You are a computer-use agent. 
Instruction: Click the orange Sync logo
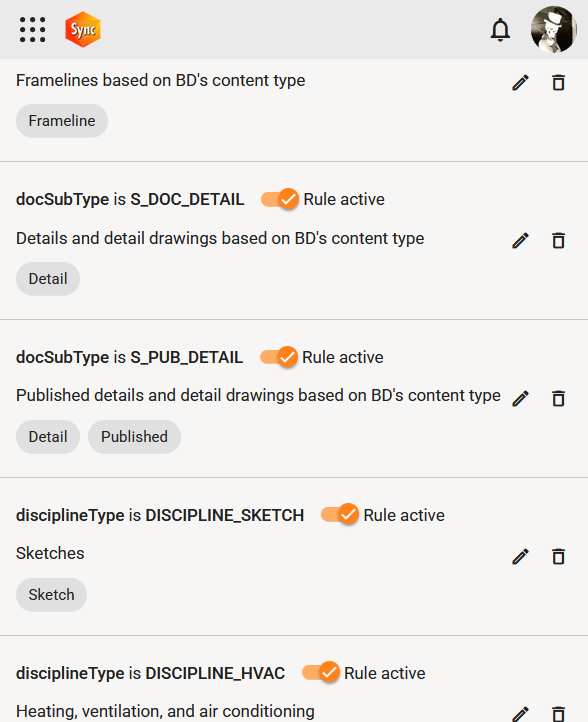coord(83,29)
